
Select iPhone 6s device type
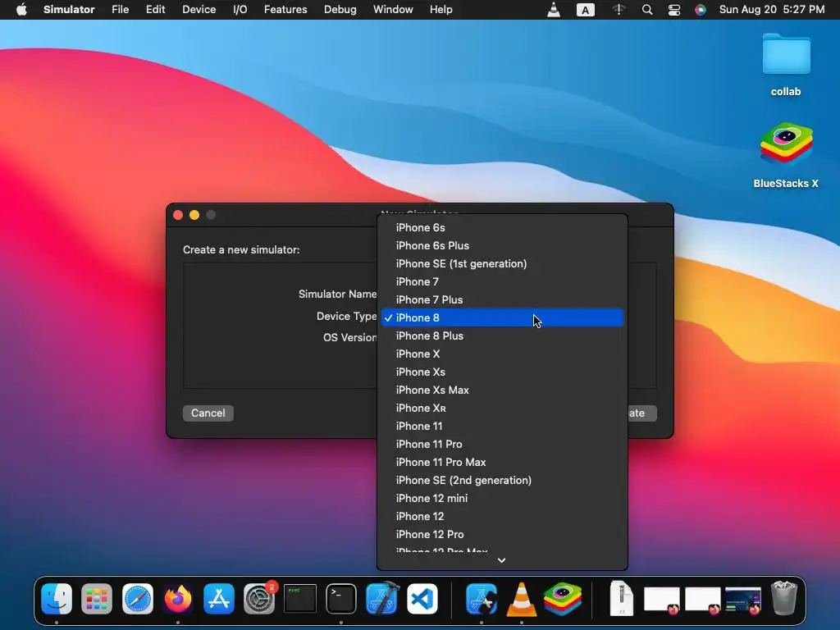tap(502, 228)
